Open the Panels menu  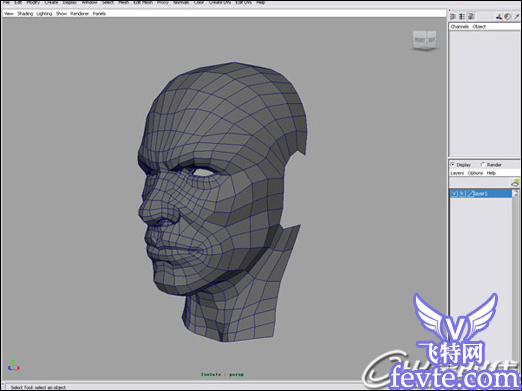click(99, 14)
